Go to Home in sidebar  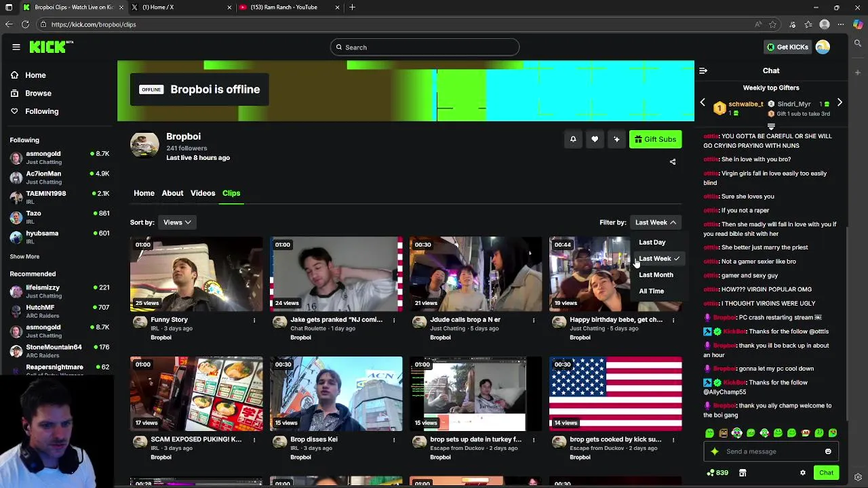click(x=35, y=75)
